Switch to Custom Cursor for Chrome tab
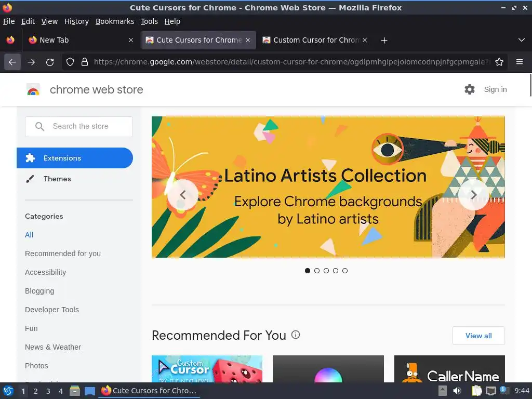532x399 pixels. tap(314, 40)
